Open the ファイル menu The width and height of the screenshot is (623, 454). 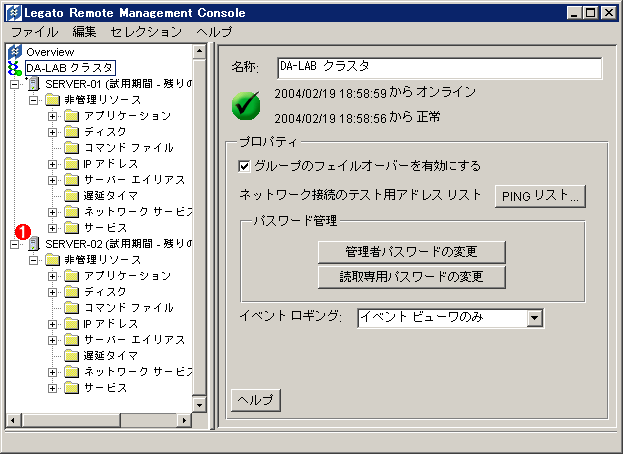[x=35, y=32]
